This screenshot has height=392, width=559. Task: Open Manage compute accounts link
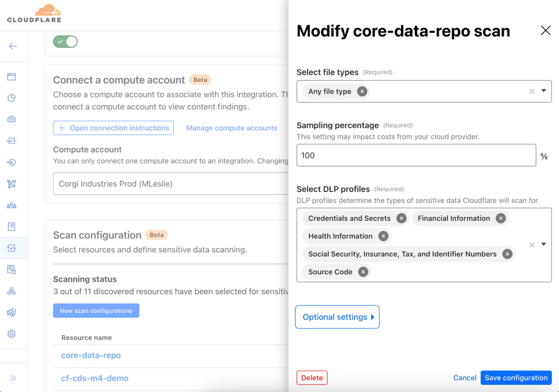(x=232, y=128)
